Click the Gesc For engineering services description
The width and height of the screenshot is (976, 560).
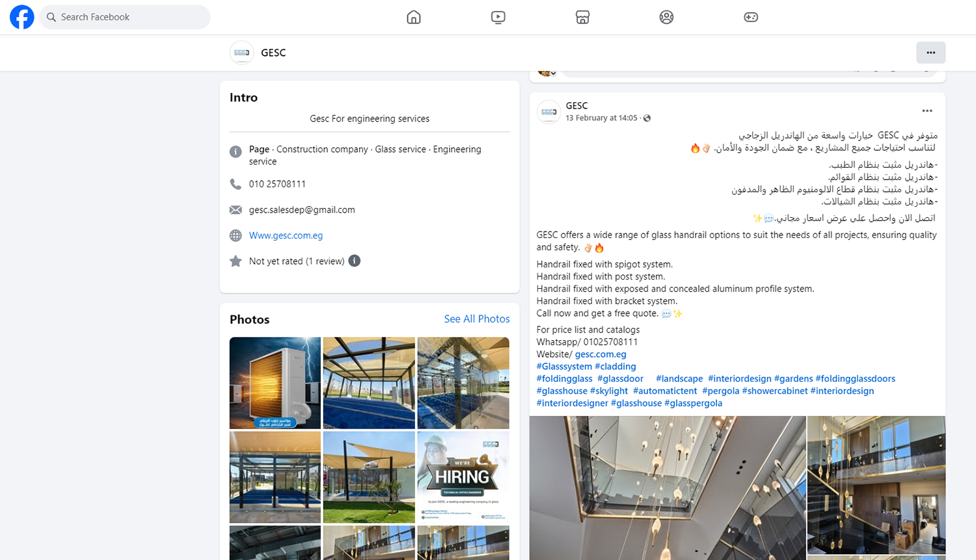(370, 118)
